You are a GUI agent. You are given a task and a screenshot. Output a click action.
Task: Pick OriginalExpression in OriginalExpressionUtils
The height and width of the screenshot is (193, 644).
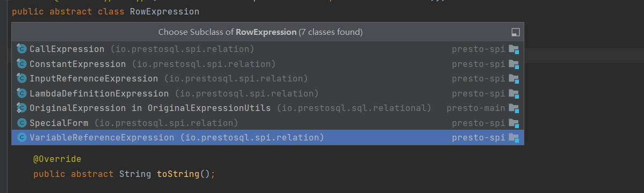click(x=267, y=108)
